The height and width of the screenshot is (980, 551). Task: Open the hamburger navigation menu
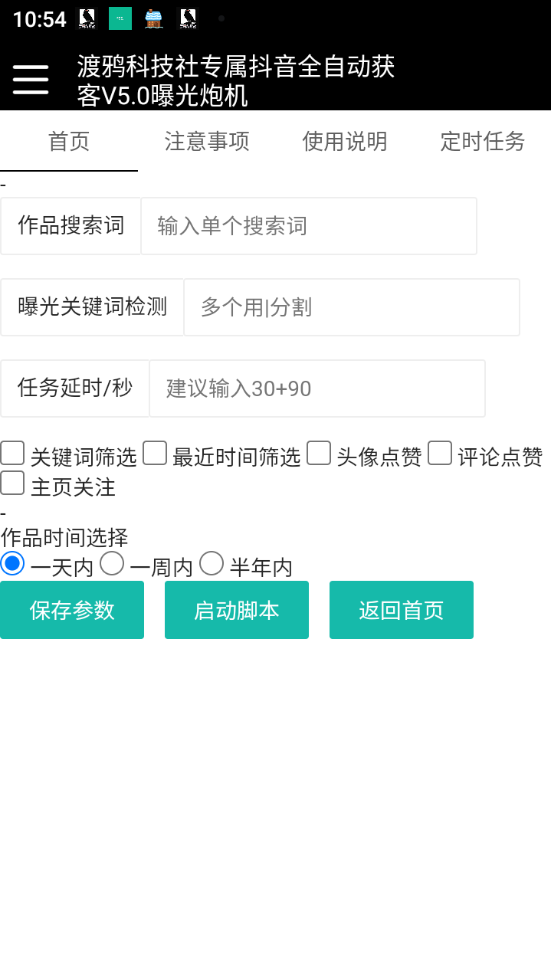(x=30, y=79)
